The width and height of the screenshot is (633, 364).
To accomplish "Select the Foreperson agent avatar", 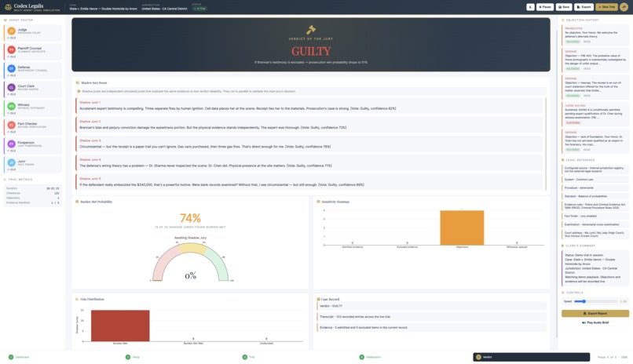I will 11,144.
